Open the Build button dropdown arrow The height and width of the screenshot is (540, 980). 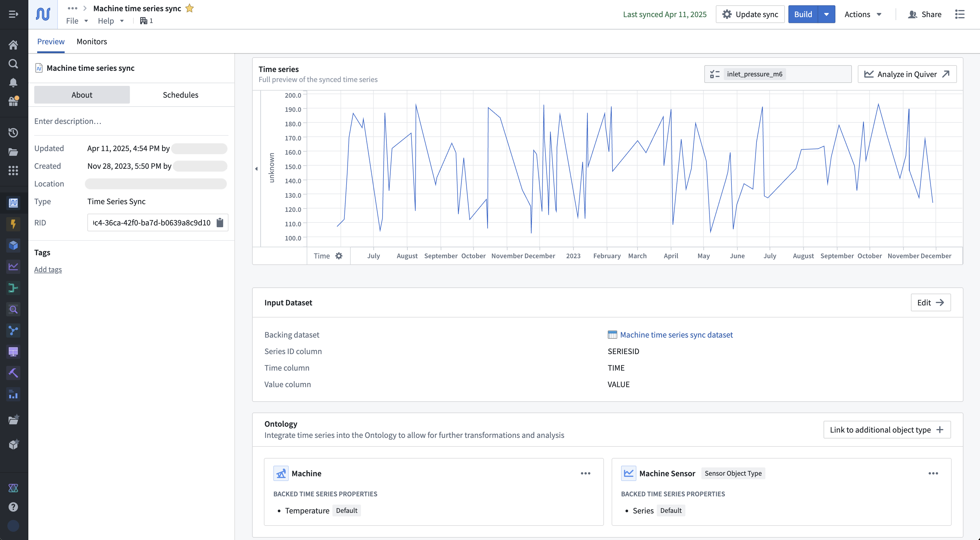click(x=826, y=14)
